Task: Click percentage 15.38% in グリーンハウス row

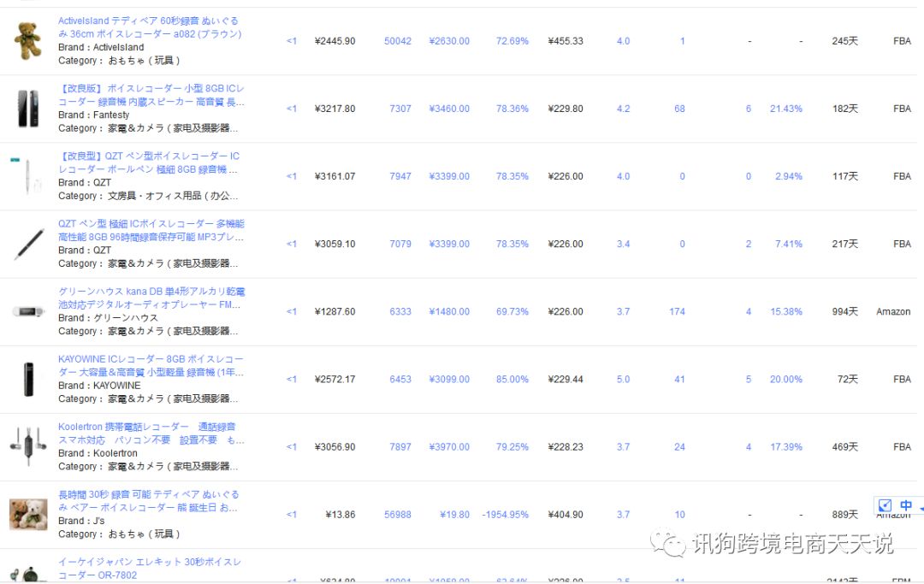Action: (x=785, y=312)
